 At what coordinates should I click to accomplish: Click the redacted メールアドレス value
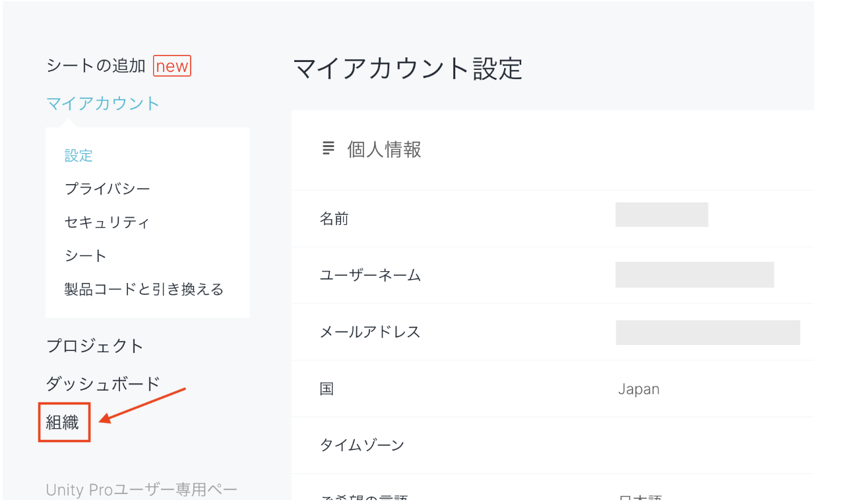pos(708,332)
